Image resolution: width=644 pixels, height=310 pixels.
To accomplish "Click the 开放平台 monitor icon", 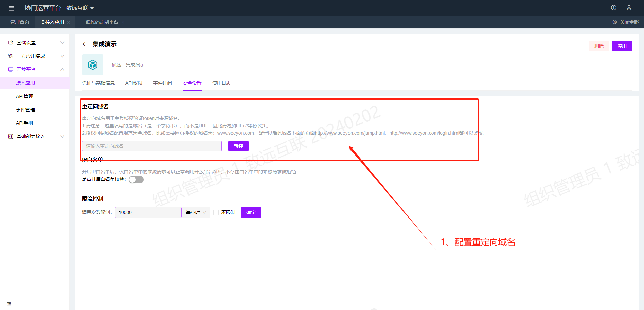I will [11, 69].
